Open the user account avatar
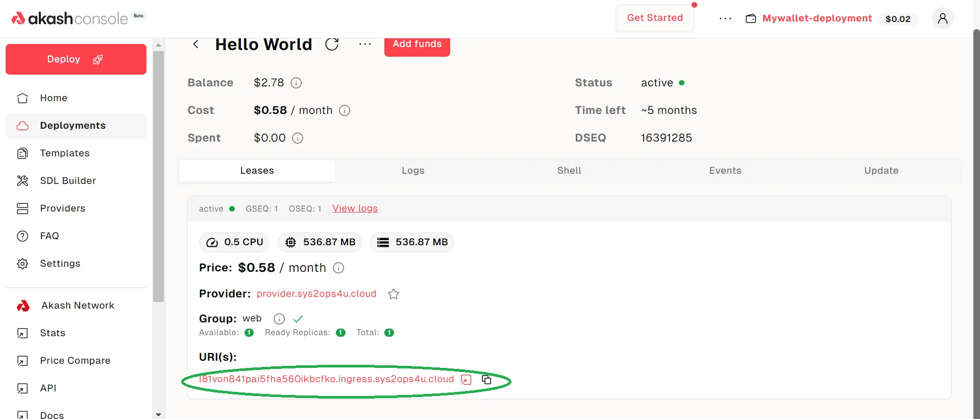980x419 pixels. [942, 18]
